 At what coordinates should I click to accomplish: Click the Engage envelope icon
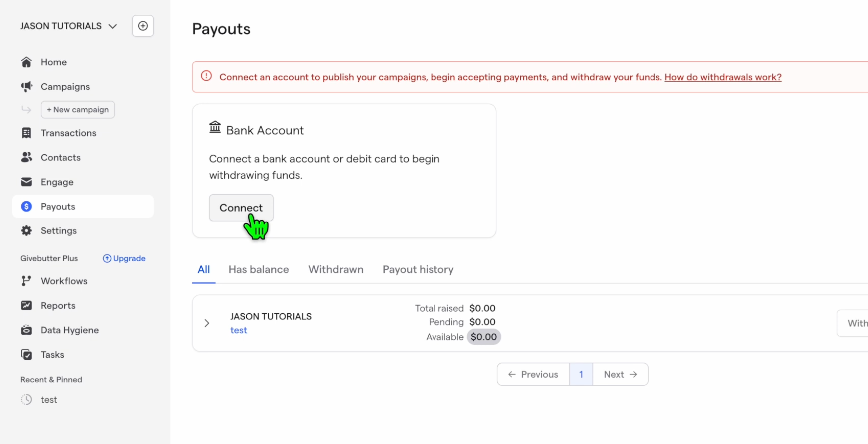coord(26,182)
